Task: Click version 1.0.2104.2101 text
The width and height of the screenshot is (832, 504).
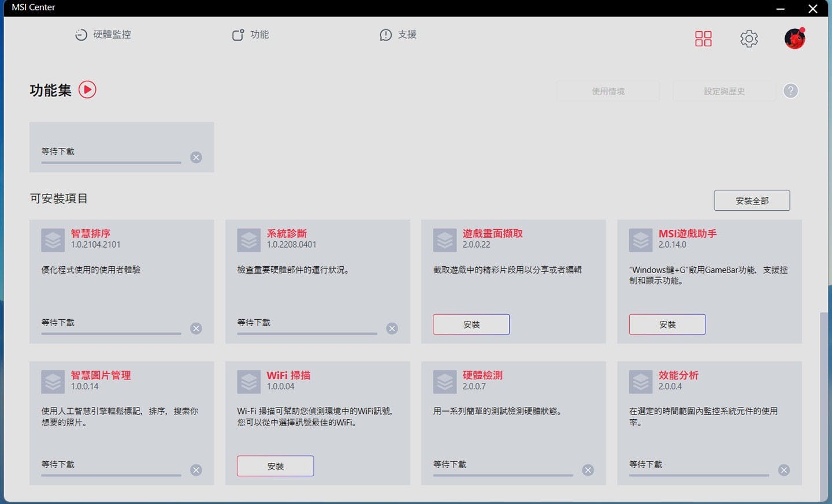Action: 95,245
